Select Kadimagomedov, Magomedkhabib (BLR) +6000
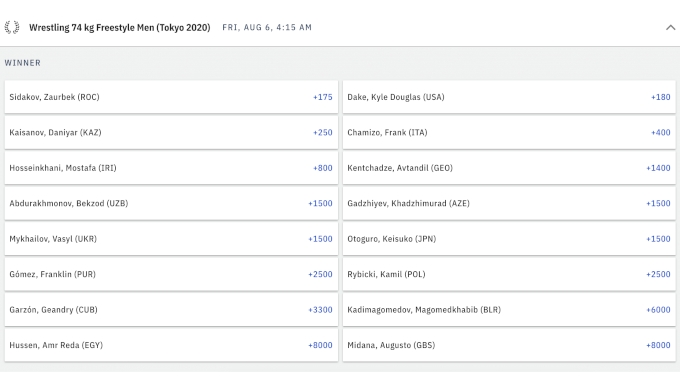 (x=509, y=310)
